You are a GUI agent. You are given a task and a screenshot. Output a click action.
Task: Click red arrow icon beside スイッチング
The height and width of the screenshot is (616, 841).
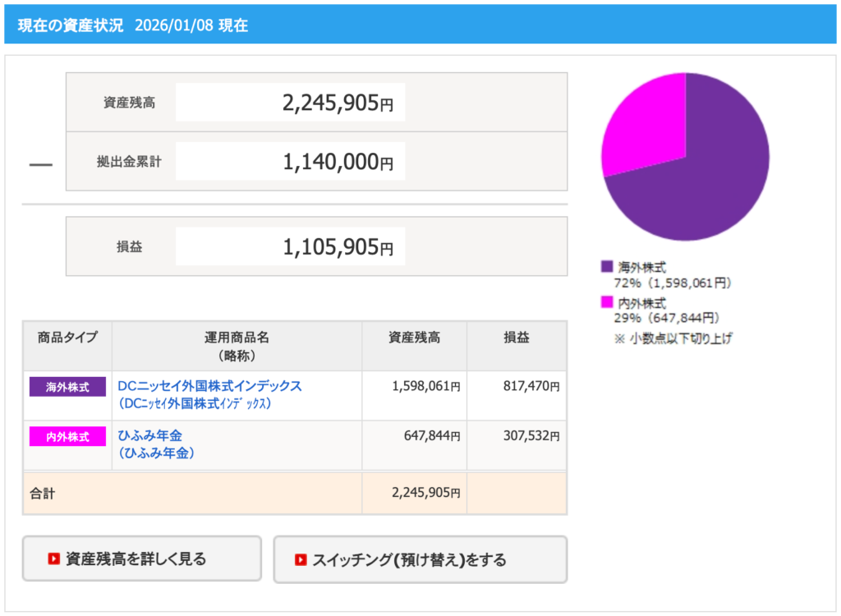coord(301,560)
